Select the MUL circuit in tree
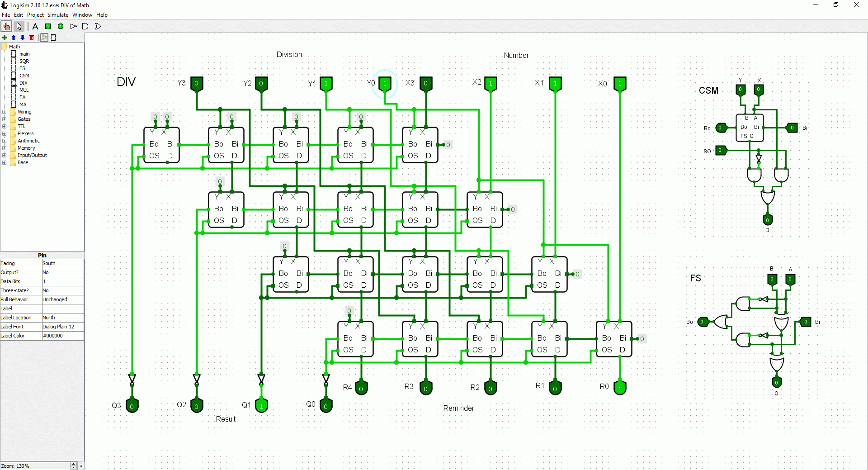Image resolution: width=868 pixels, height=470 pixels. [24, 90]
